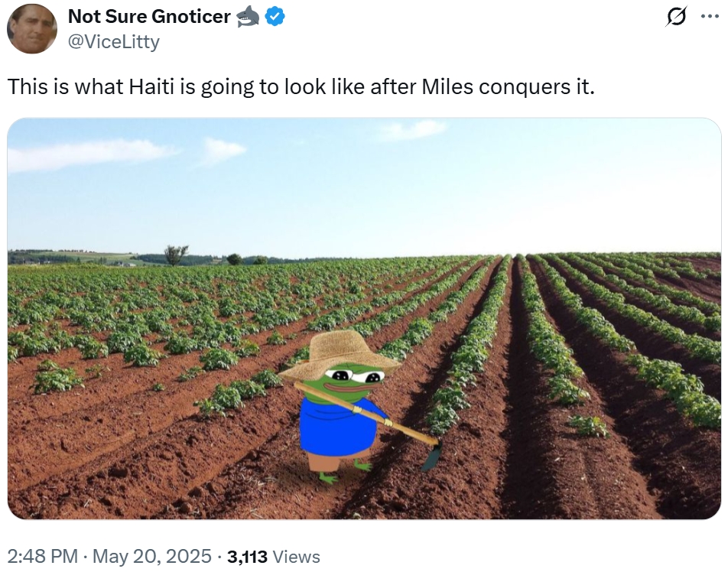Click the Views label
728x572 pixels.
tap(296, 557)
